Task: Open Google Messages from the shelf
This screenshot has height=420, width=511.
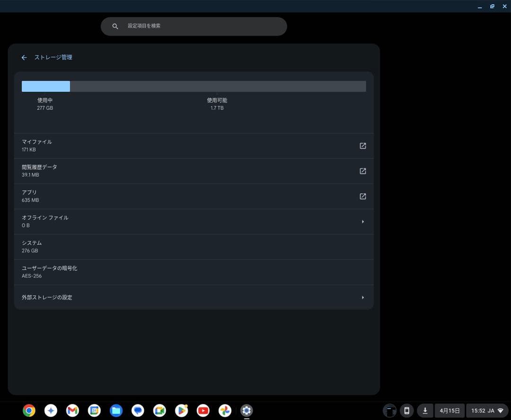Action: tap(138, 411)
